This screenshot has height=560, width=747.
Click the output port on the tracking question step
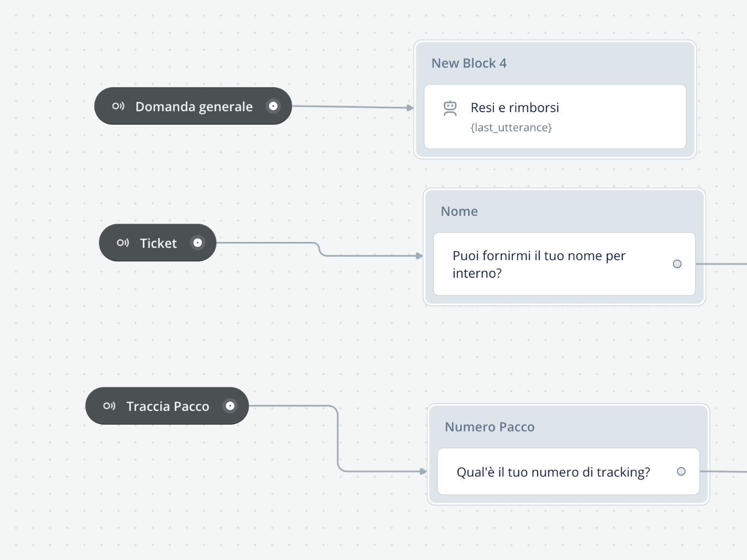tap(681, 471)
